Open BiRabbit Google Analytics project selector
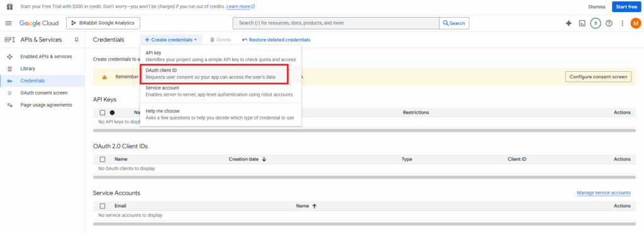Viewport: 644px width, 233px height. click(x=103, y=23)
